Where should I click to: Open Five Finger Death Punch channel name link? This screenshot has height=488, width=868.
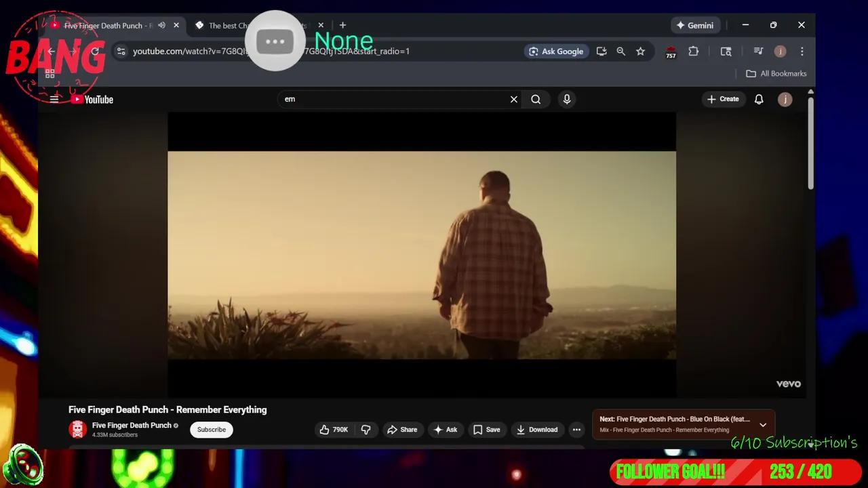(132, 425)
